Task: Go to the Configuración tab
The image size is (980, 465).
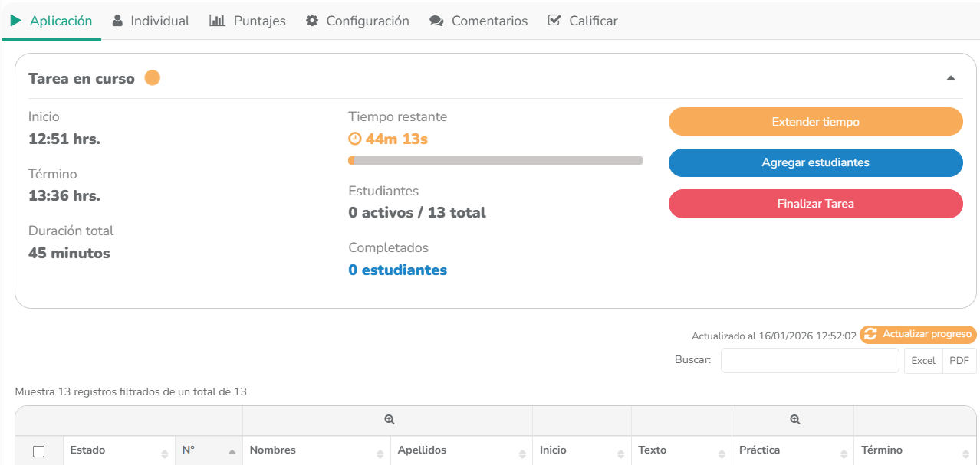Action: click(357, 21)
